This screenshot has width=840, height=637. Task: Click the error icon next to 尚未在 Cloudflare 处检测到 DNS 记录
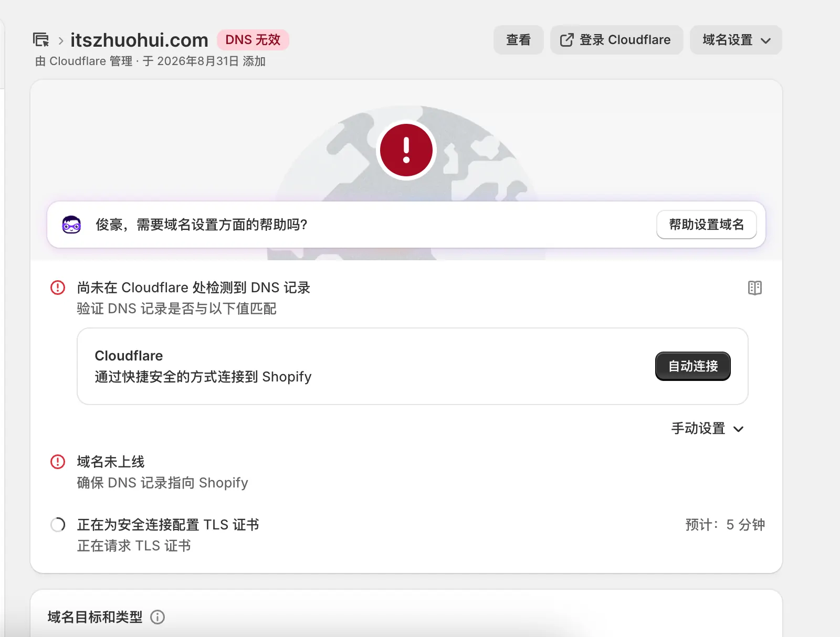tap(58, 288)
